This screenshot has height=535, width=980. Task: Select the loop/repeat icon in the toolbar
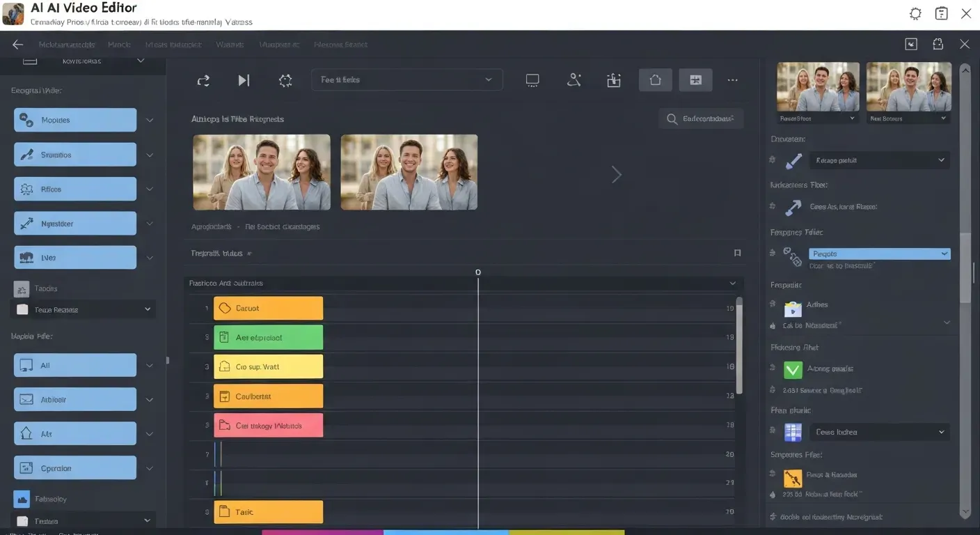(203, 79)
